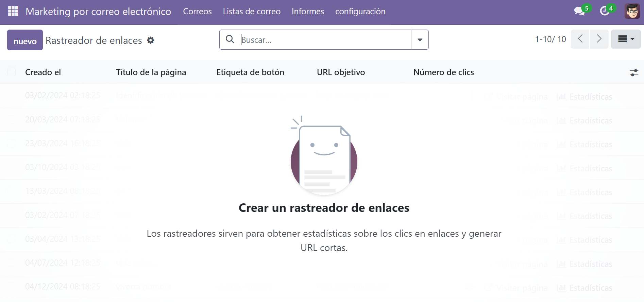The width and height of the screenshot is (644, 302).
Task: Check the row dated 13/03/2024 08:18:25
Action: (x=12, y=191)
